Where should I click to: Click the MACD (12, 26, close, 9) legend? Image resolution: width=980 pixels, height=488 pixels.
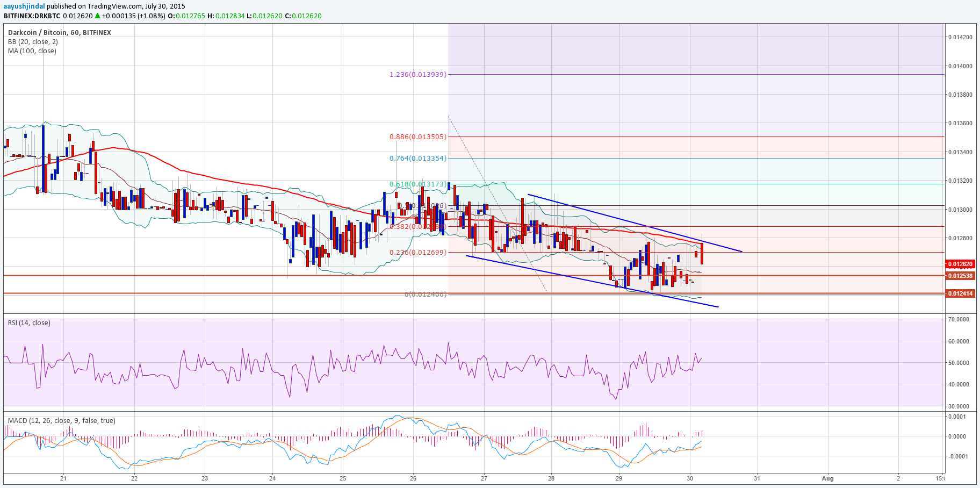[61, 420]
